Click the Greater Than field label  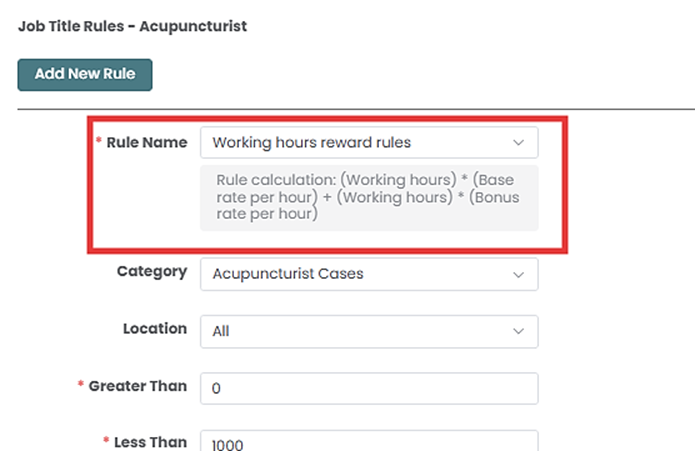tap(138, 385)
